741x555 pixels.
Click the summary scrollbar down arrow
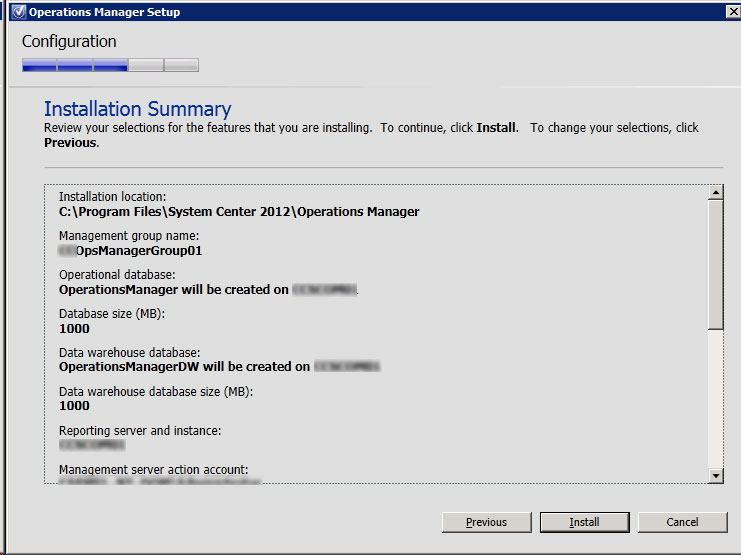click(x=716, y=476)
